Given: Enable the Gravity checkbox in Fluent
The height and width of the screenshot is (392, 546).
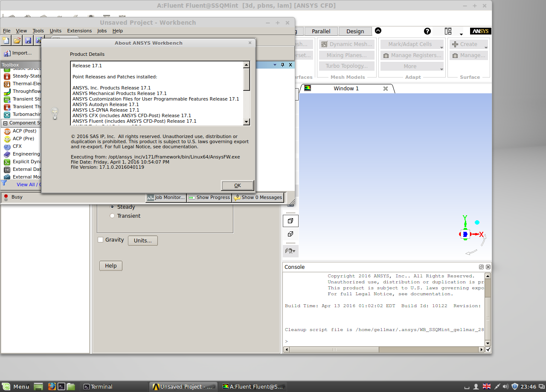Looking at the screenshot, I should [x=101, y=240].
